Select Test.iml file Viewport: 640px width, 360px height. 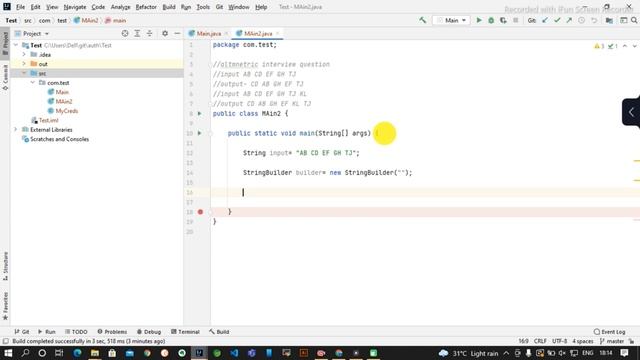[48, 120]
